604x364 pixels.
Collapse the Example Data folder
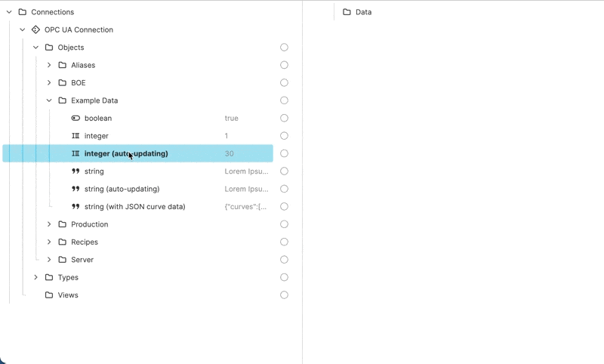point(49,100)
